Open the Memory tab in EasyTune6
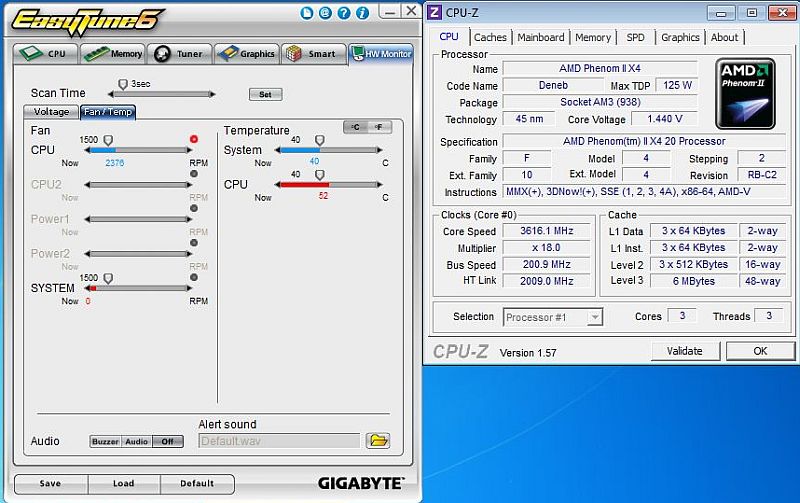Screen dimensions: 800x503 113,54
